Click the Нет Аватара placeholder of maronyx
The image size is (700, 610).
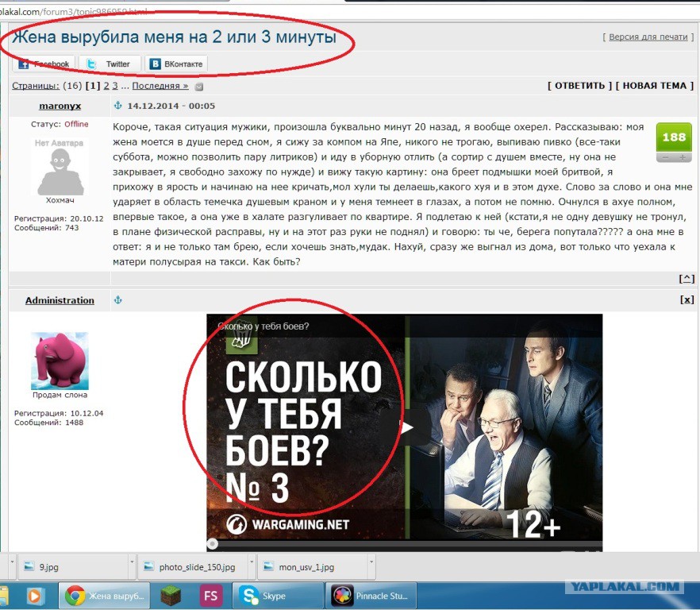click(60, 168)
